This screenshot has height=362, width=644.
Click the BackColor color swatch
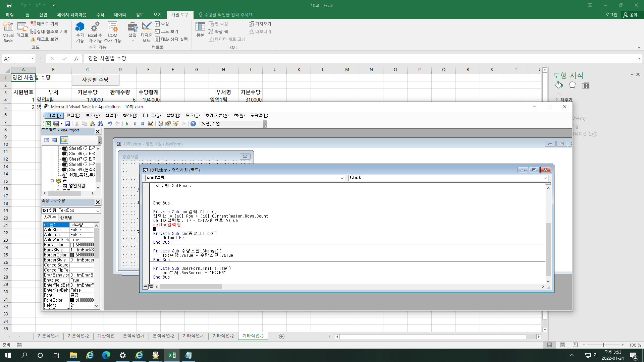(72, 245)
